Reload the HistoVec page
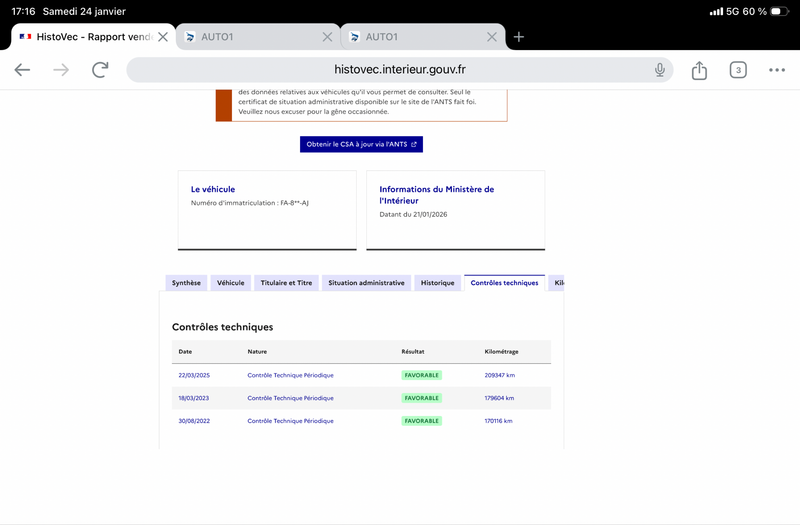The height and width of the screenshot is (525, 800). click(x=100, y=70)
